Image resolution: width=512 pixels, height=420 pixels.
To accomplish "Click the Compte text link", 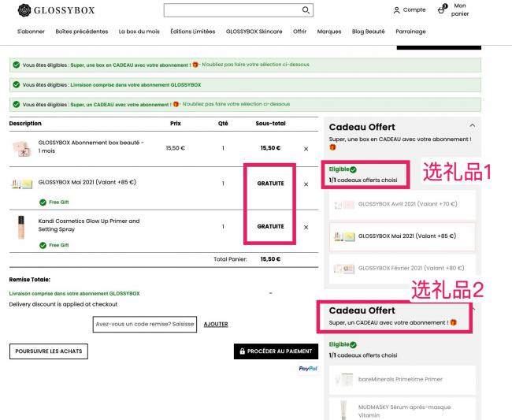I will [x=414, y=10].
